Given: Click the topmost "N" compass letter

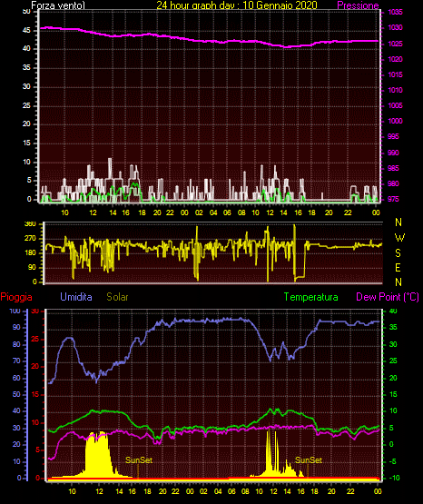Looking at the screenshot, I should tap(398, 222).
